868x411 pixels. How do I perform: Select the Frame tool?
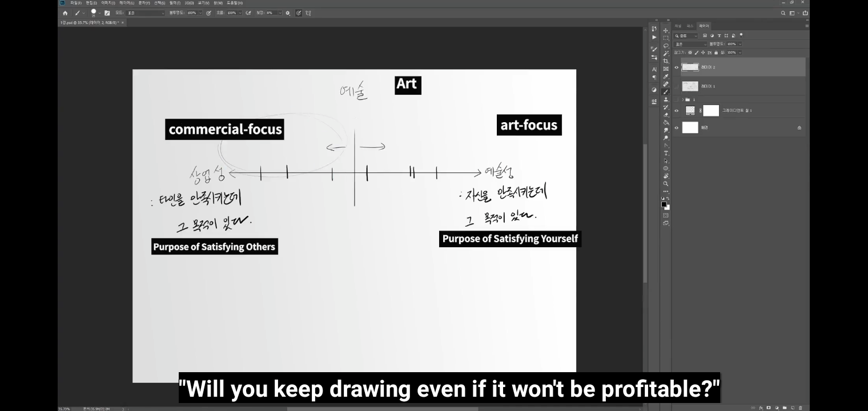[666, 68]
